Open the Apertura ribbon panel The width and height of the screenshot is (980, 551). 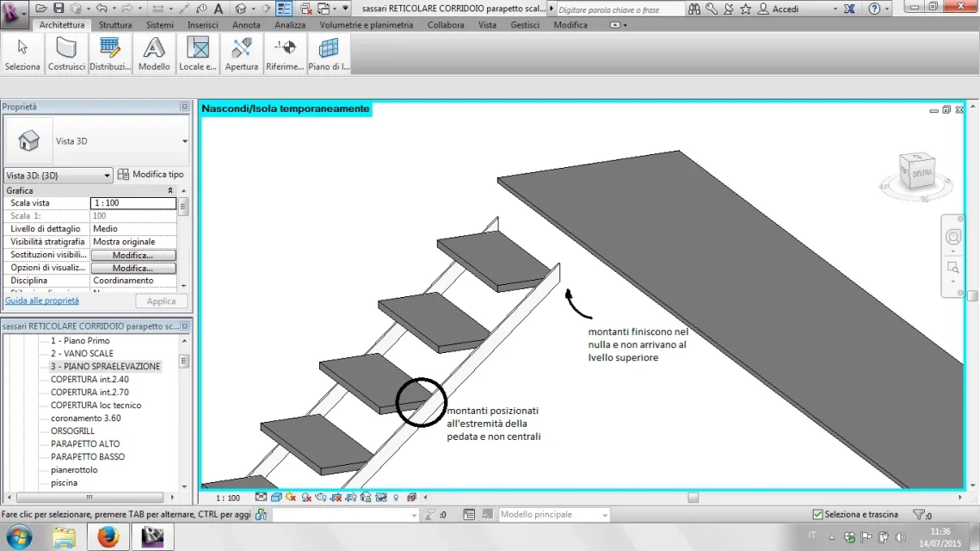click(x=241, y=54)
